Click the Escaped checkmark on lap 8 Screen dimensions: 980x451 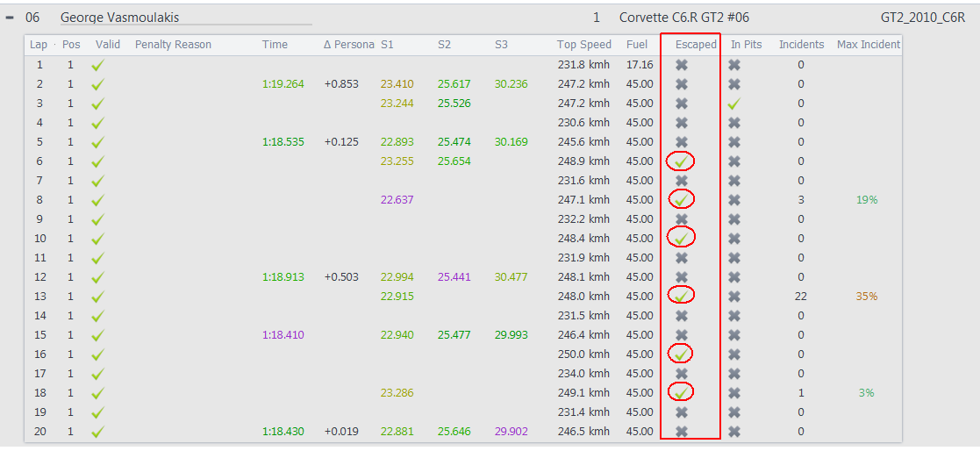681,200
